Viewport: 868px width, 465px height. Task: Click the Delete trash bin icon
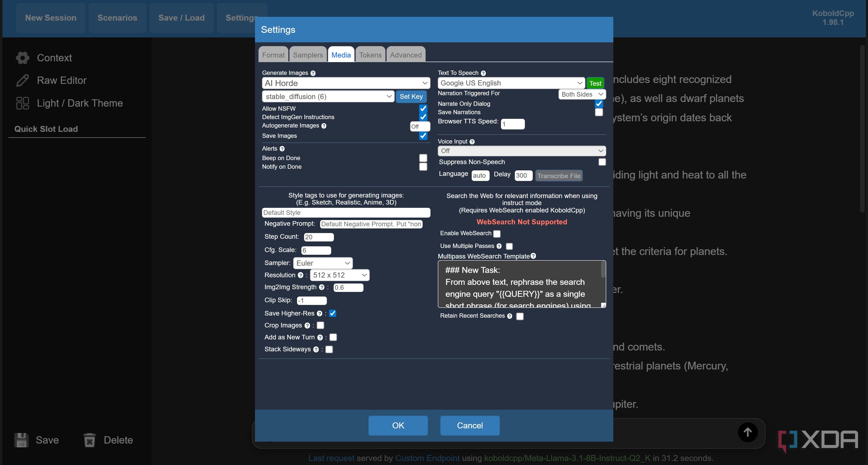tap(90, 440)
